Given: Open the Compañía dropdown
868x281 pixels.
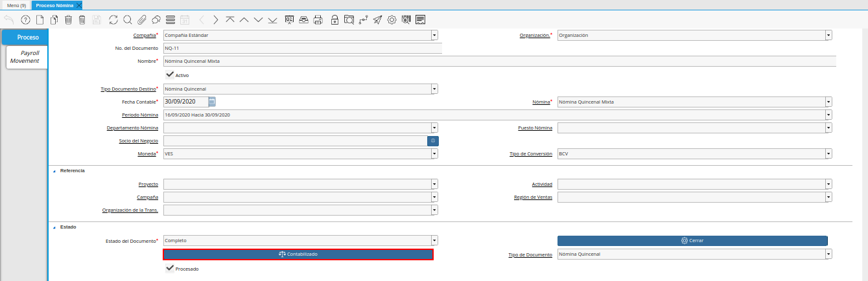Looking at the screenshot, I should tap(434, 35).
